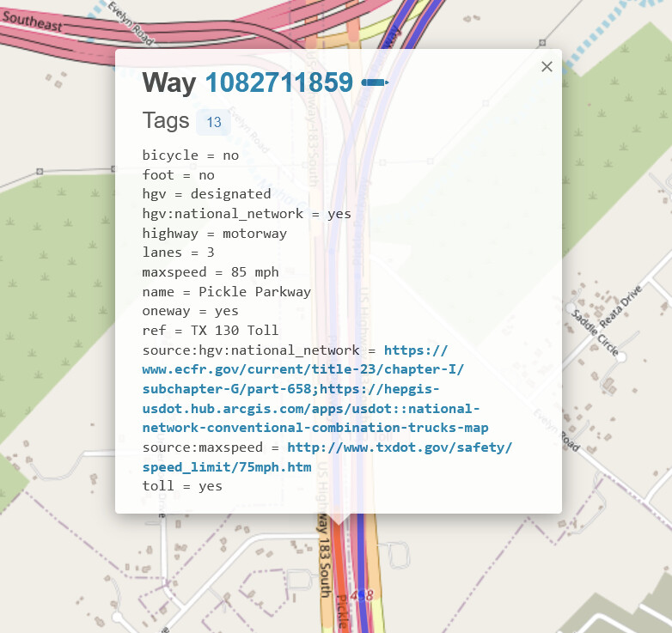The image size is (672, 633).
Task: Click the maxspeed = 85 mph tag
Action: [x=211, y=272]
